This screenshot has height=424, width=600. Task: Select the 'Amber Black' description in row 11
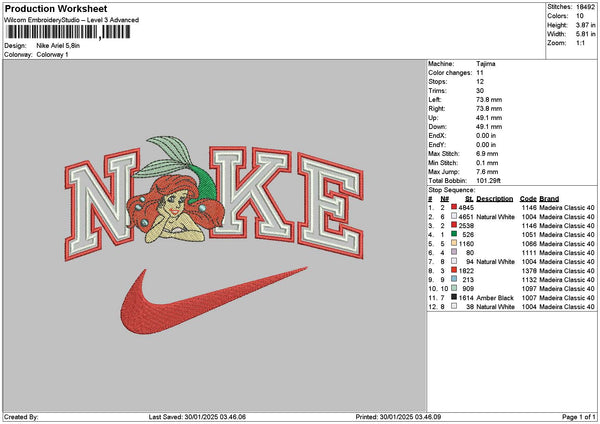(x=495, y=298)
